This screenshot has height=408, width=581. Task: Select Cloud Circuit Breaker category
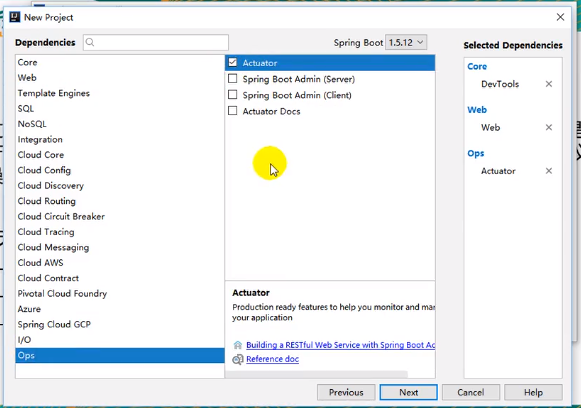120,216
